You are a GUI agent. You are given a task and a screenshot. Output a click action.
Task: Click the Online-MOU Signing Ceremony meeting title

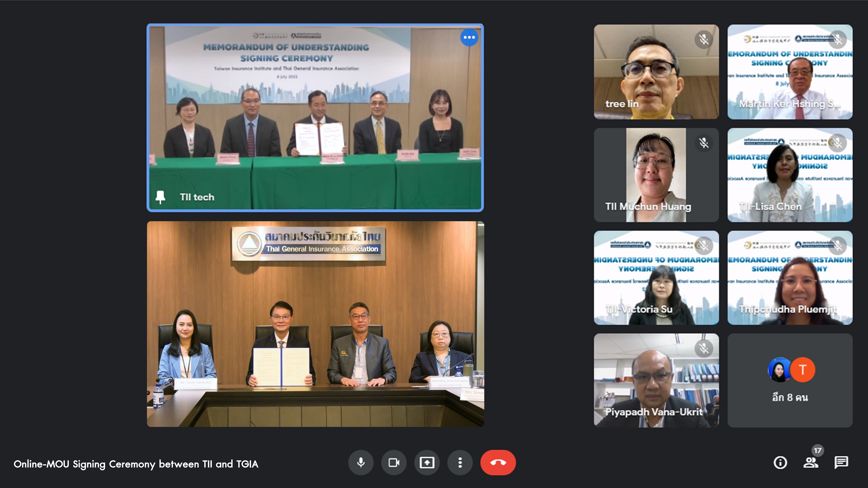[x=136, y=464]
